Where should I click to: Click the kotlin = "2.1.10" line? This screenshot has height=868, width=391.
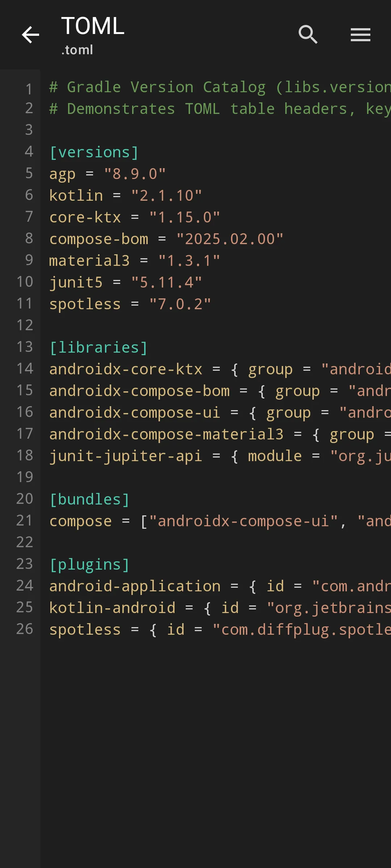pos(126,196)
